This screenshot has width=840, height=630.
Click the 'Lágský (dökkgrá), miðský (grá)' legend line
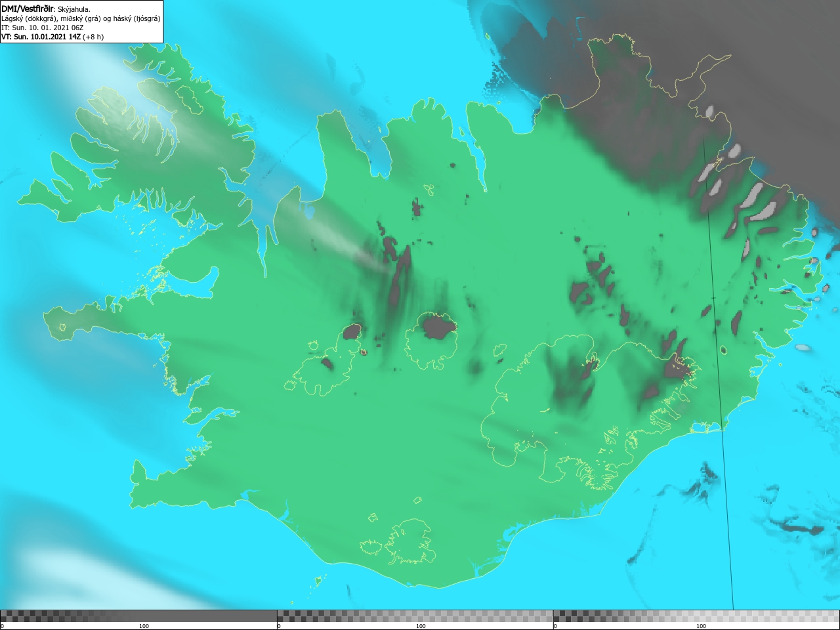pos(81,18)
